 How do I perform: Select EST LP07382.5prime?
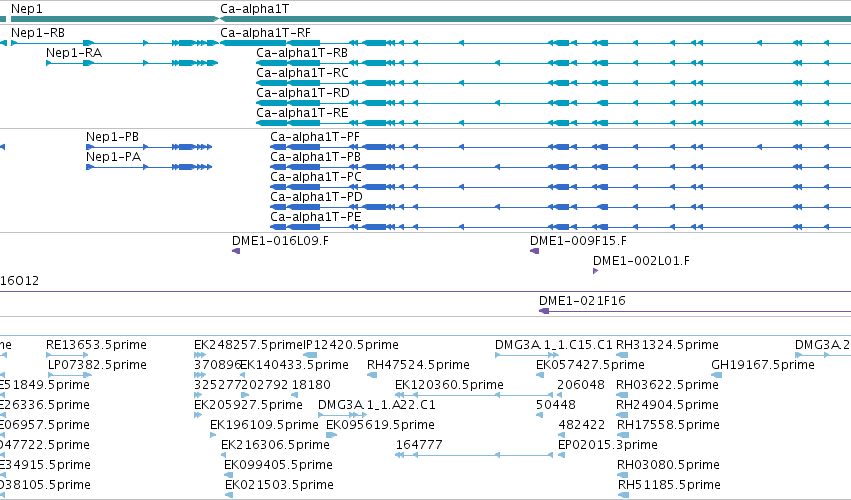click(x=97, y=365)
